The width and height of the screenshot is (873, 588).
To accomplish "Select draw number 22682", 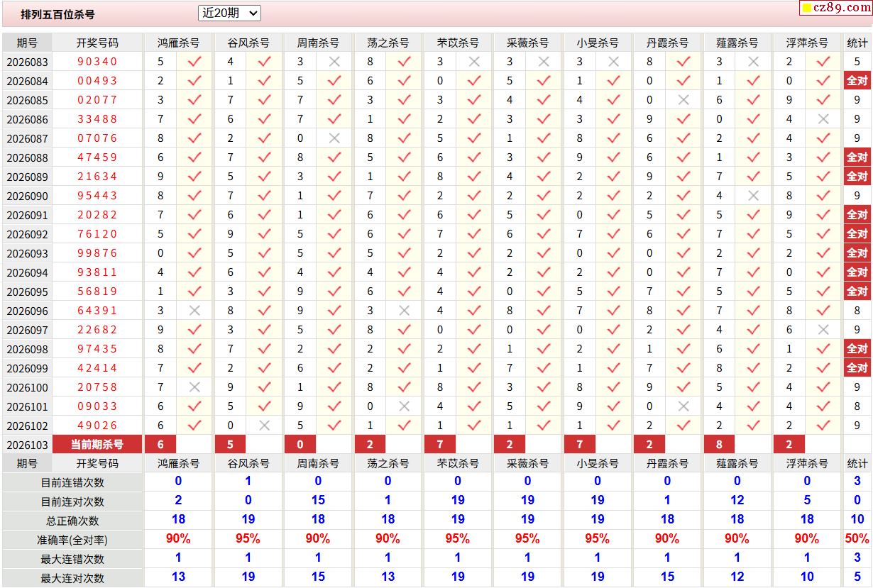I will coord(98,330).
